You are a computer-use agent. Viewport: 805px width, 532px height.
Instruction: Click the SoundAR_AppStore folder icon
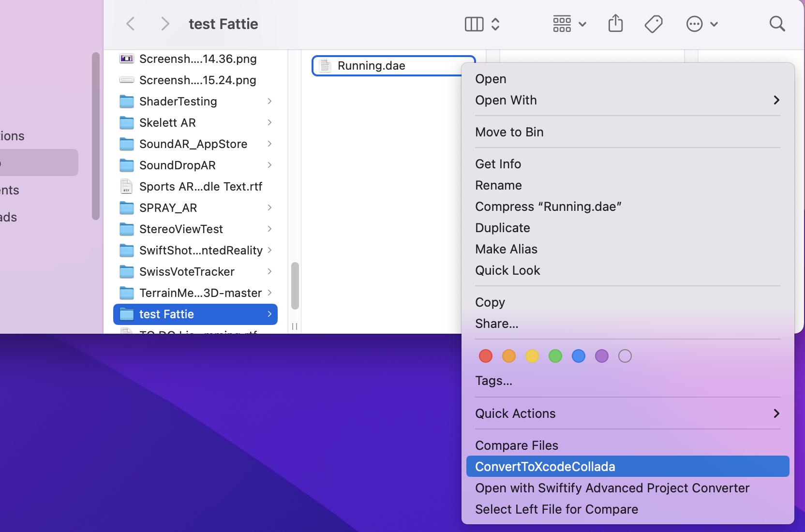127,144
